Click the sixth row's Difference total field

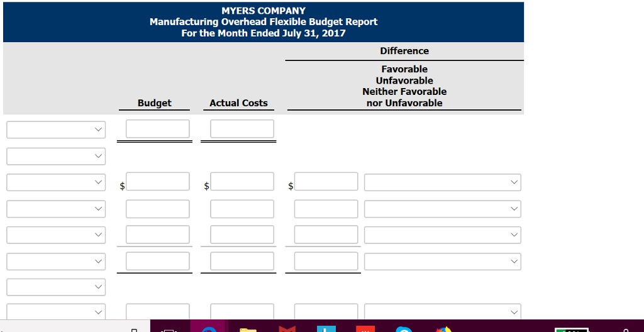coord(326,261)
